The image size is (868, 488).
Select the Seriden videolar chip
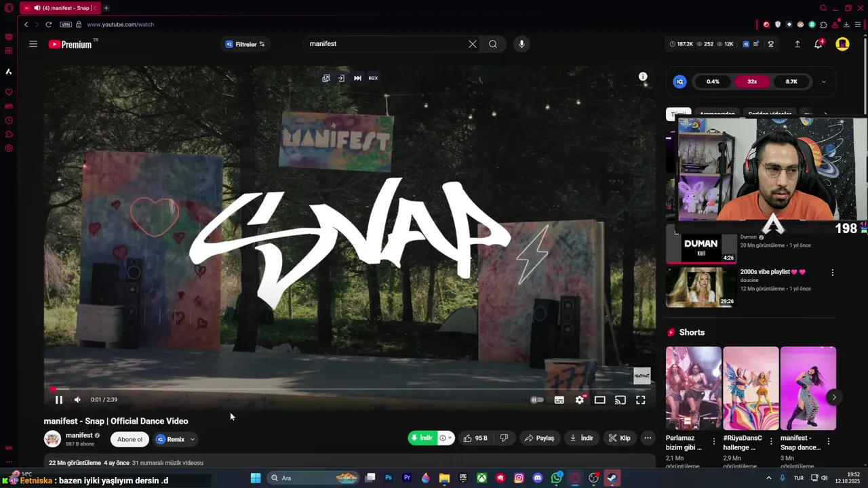click(x=770, y=115)
